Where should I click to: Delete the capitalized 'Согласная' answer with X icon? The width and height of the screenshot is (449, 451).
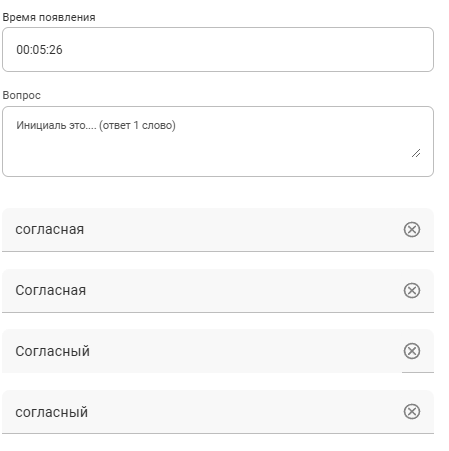pyautogui.click(x=412, y=290)
